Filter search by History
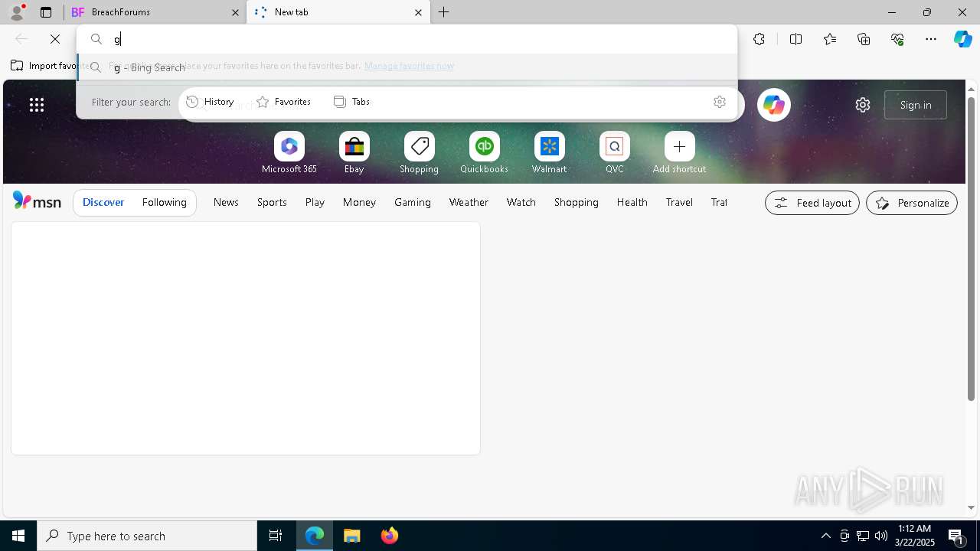This screenshot has width=980, height=551. [211, 102]
